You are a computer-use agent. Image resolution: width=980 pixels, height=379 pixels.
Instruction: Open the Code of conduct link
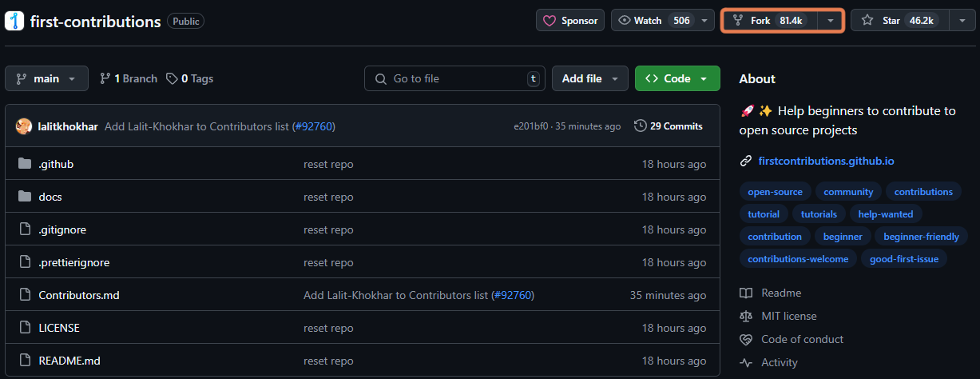pyautogui.click(x=802, y=339)
